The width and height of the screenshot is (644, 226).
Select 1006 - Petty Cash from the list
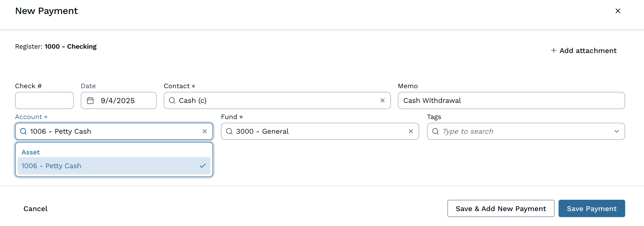(x=51, y=166)
